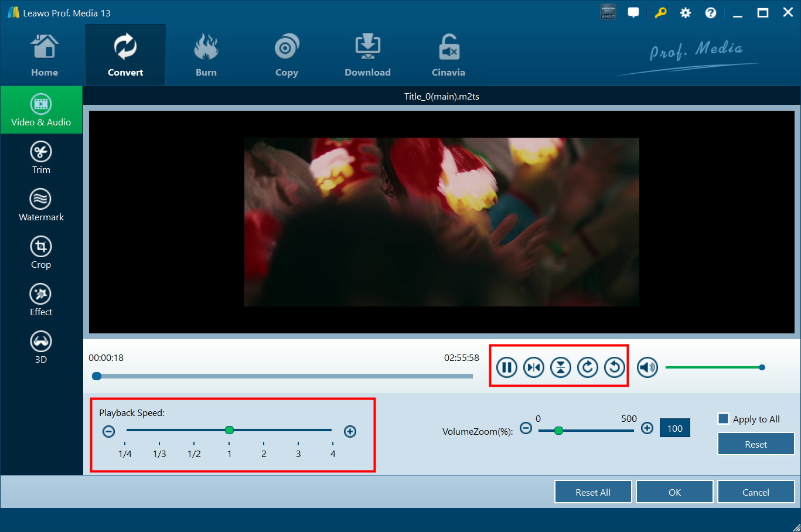Image resolution: width=801 pixels, height=532 pixels.
Task: Open the registration key icon
Action: pyautogui.click(x=660, y=12)
